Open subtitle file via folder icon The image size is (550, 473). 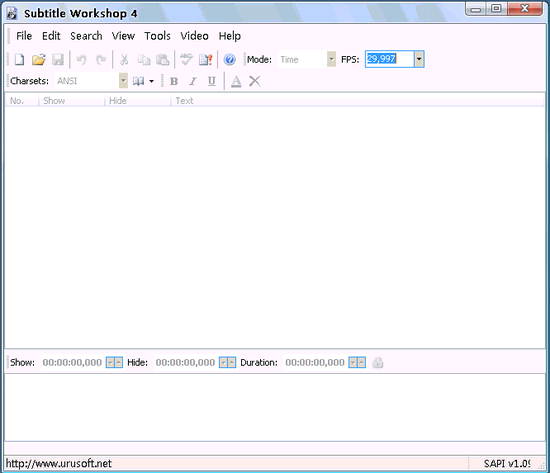[39, 60]
